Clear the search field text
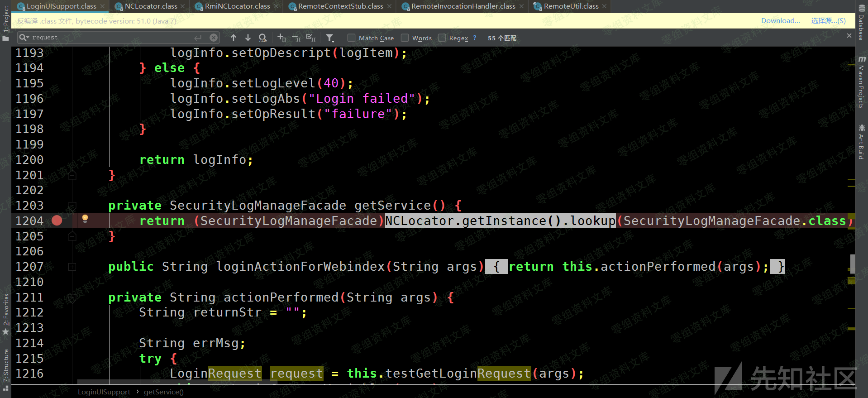Screen dimensions: 868x398 click(214, 38)
